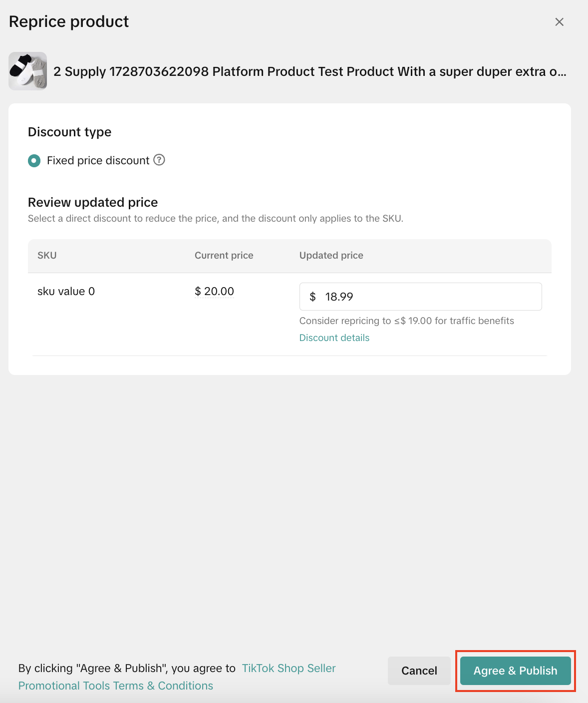This screenshot has height=703, width=588.
Task: Select the sku value 0 row label
Action: [x=66, y=291]
